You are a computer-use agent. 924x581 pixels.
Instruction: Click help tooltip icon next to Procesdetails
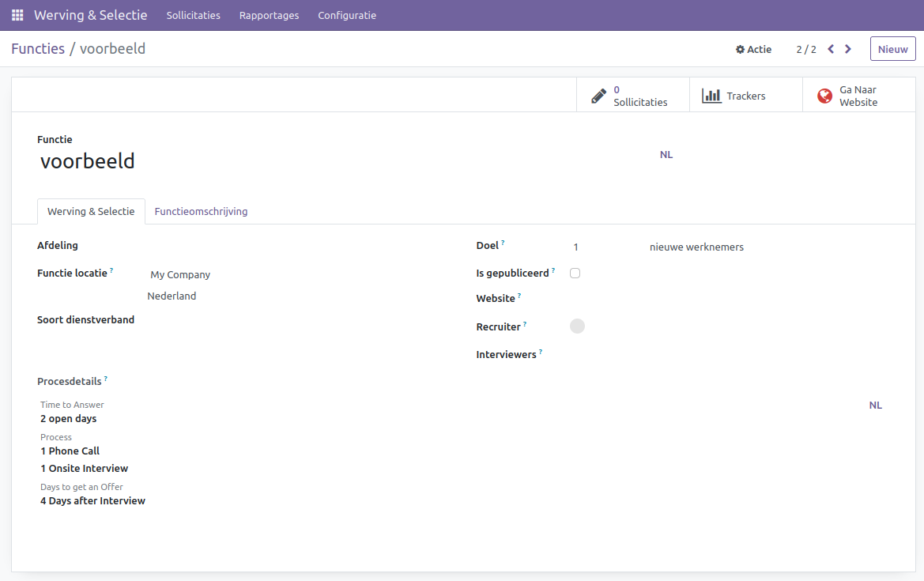[x=106, y=379]
